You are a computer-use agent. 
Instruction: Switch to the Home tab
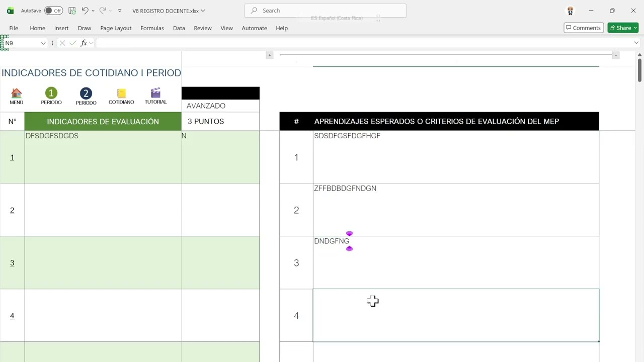pyautogui.click(x=37, y=28)
